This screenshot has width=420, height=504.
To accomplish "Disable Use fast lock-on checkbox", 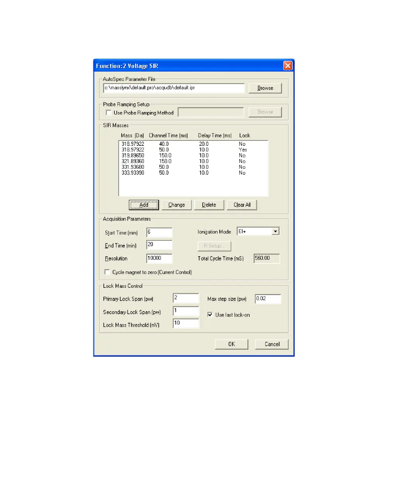I will point(210,315).
